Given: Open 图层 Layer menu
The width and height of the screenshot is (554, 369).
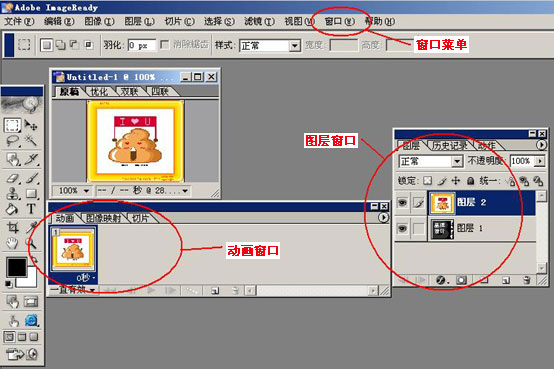Looking at the screenshot, I should click(x=140, y=22).
